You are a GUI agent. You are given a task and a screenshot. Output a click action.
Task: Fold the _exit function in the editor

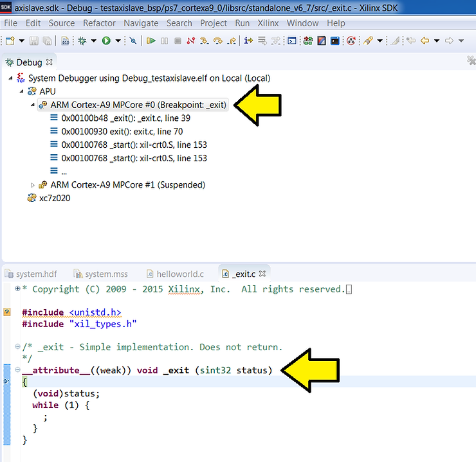point(17,371)
